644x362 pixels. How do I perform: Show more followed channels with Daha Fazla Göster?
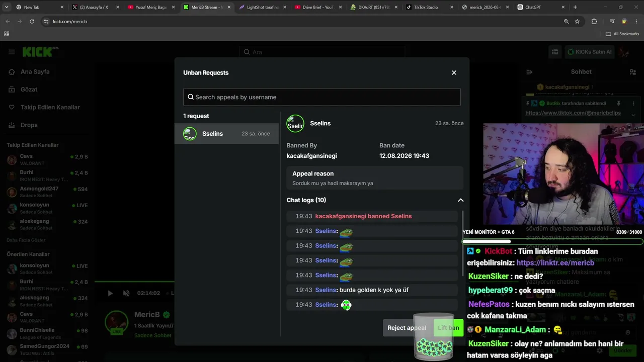(26, 240)
